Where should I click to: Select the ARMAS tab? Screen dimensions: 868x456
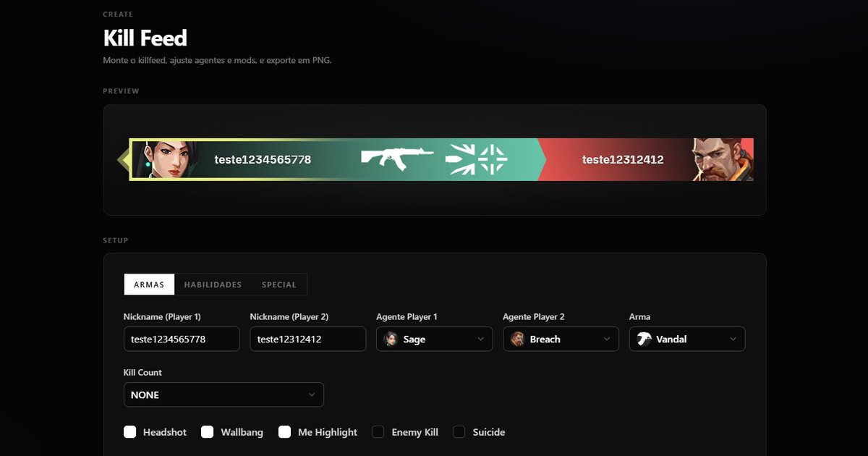click(149, 284)
